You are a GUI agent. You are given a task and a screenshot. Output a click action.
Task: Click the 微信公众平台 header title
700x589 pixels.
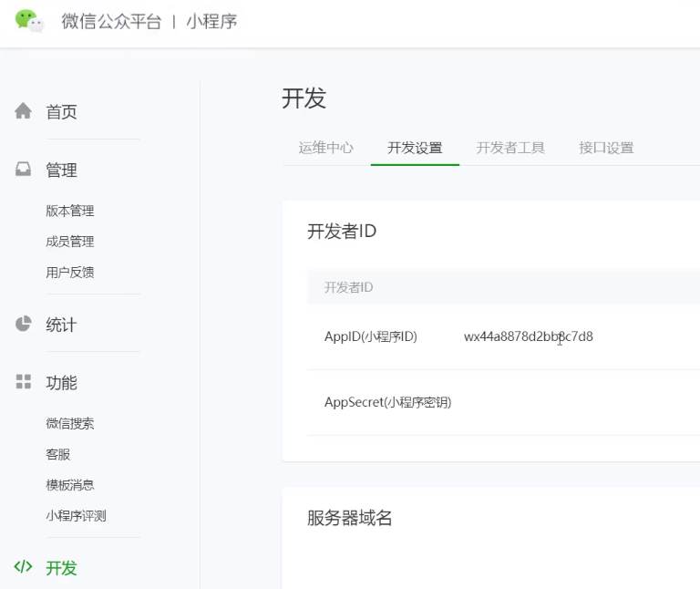pos(111,22)
